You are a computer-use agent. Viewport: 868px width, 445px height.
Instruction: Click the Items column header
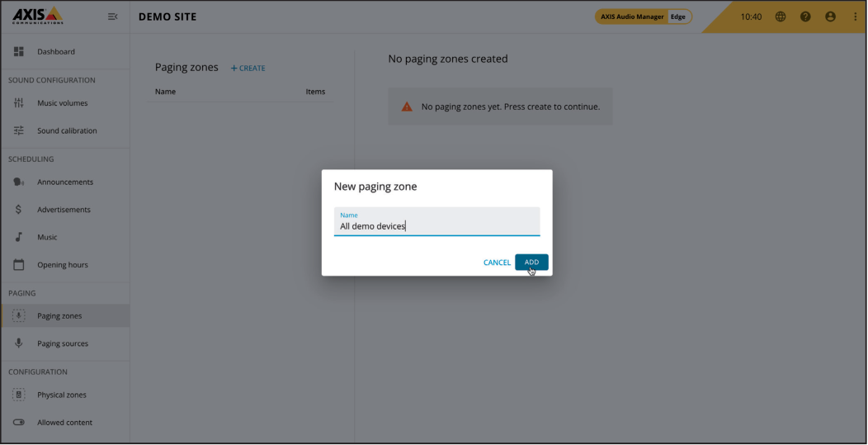point(315,92)
